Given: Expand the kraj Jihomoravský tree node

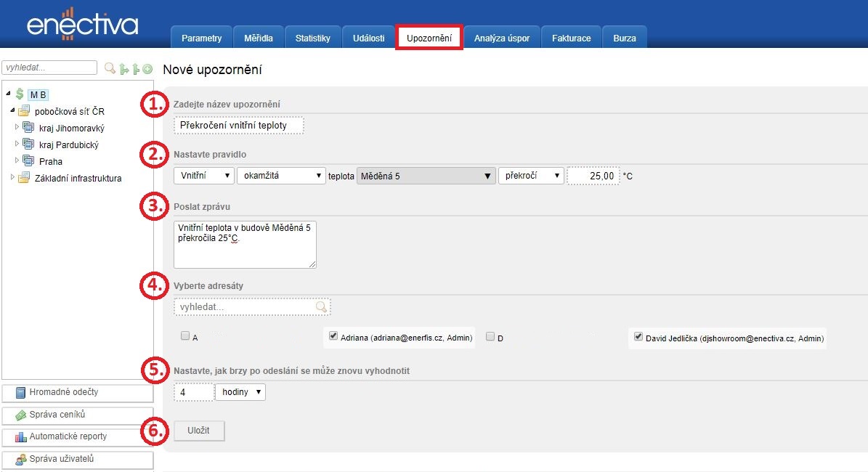Looking at the screenshot, I should point(17,127).
